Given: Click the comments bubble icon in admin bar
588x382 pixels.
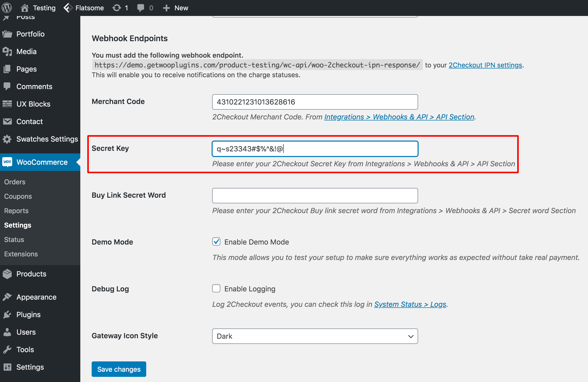Looking at the screenshot, I should coord(141,8).
